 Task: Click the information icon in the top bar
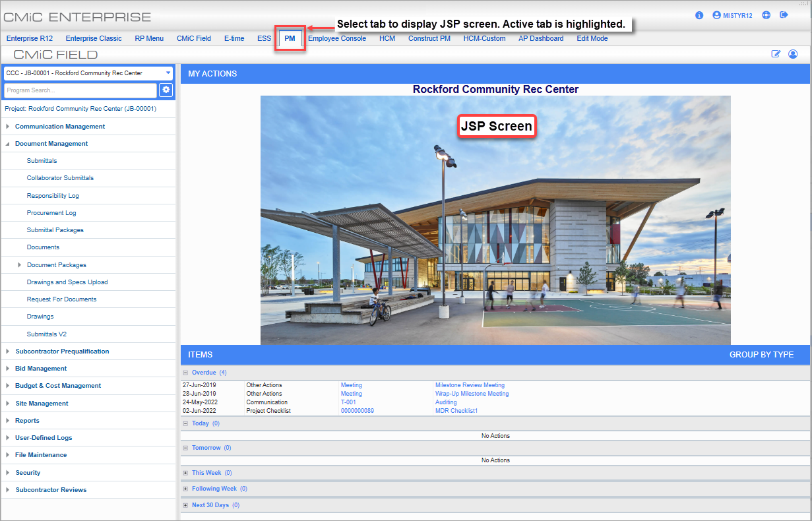pos(699,15)
